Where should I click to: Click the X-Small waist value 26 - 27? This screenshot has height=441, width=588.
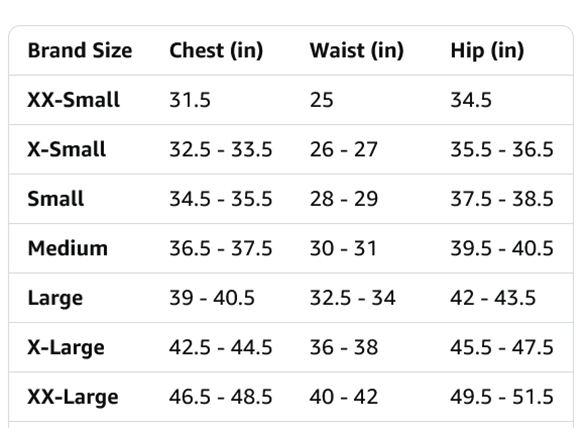click(x=344, y=150)
